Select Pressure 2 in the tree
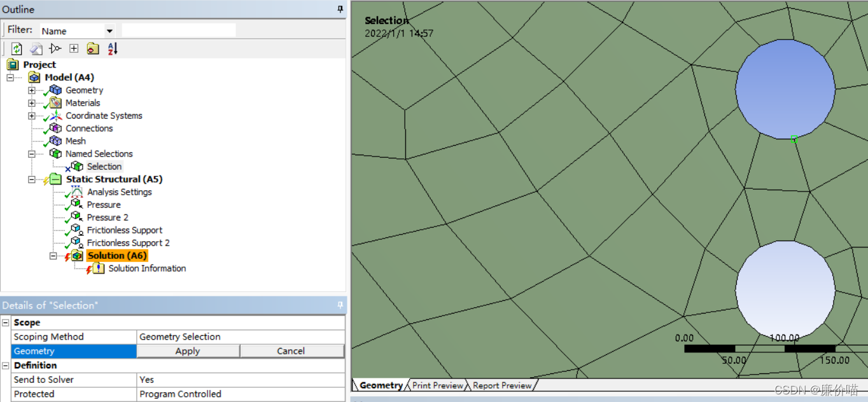This screenshot has height=402, width=868. click(x=108, y=218)
